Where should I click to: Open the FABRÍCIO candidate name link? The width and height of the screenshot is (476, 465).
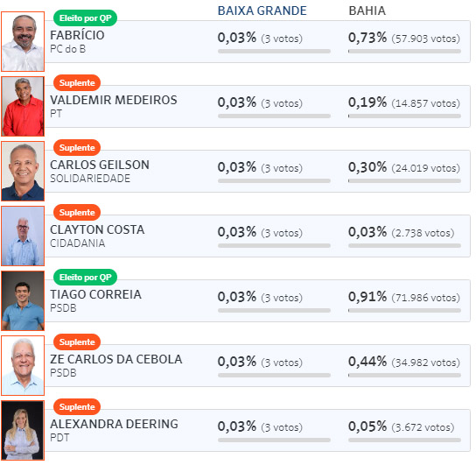pyautogui.click(x=77, y=35)
